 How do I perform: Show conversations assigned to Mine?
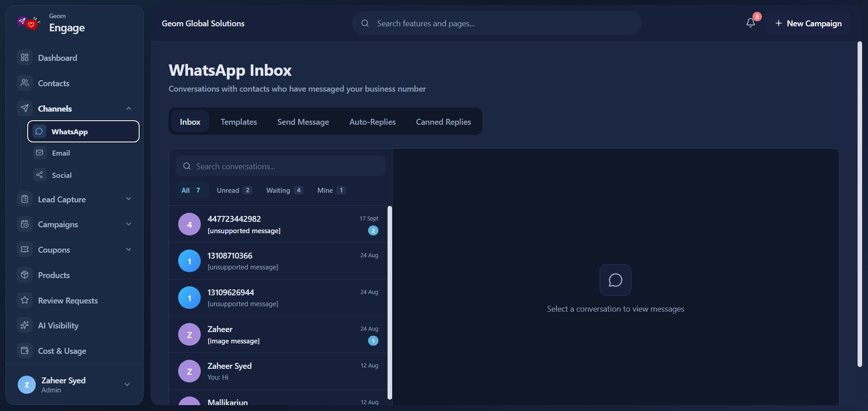pyautogui.click(x=331, y=190)
